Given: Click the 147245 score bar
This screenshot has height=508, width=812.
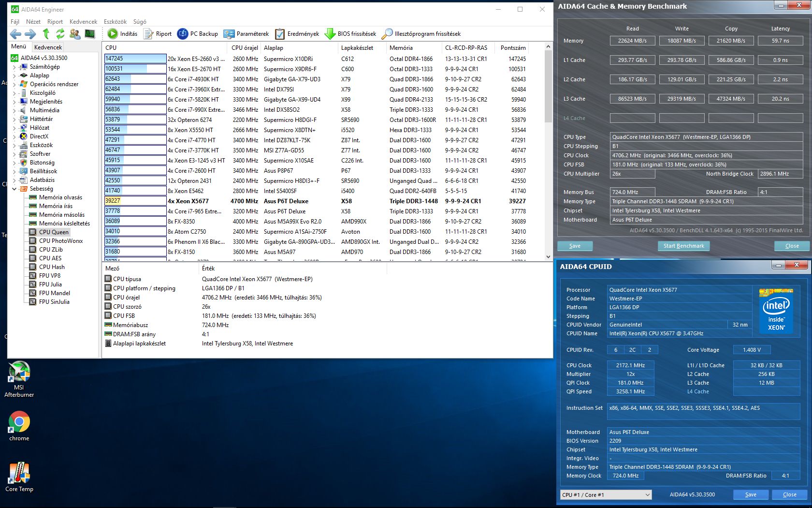Looking at the screenshot, I should [x=135, y=59].
